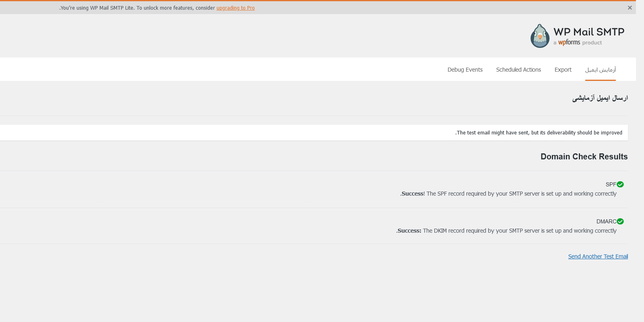The width and height of the screenshot is (644, 322).
Task: Click the WP Mail SMTP title text
Action: tap(589, 32)
